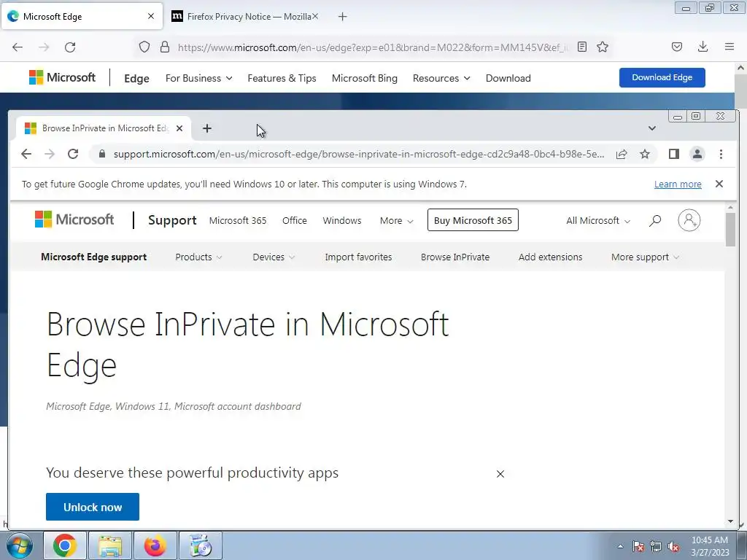Click the Microsoft logo on the Edge page
The height and width of the screenshot is (560, 747).
click(63, 77)
